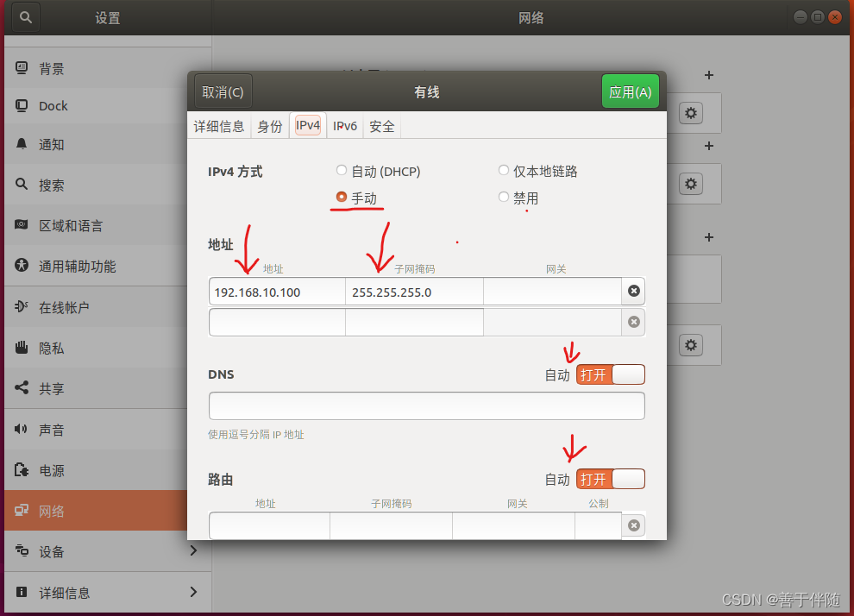The image size is (854, 616).
Task: Expand the 详细信息 chevron in sidebar
Action: [193, 592]
